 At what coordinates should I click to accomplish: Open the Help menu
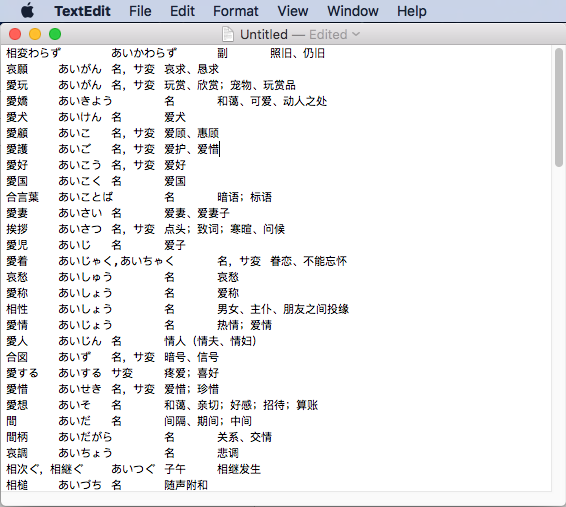pos(412,11)
